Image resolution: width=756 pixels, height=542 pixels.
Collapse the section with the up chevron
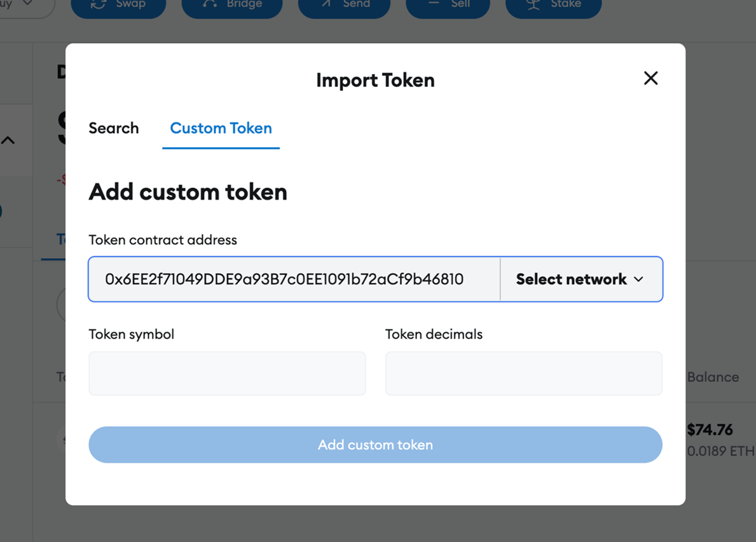point(8,140)
